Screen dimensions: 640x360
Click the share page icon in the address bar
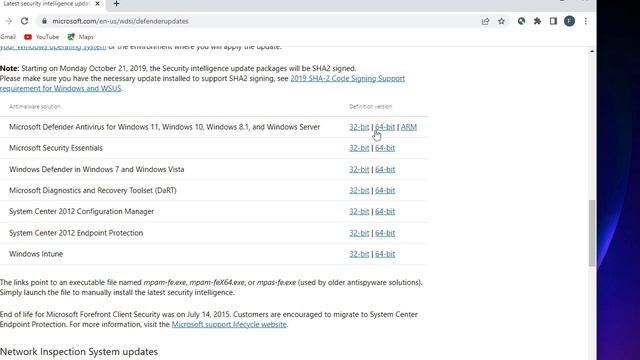click(x=485, y=21)
